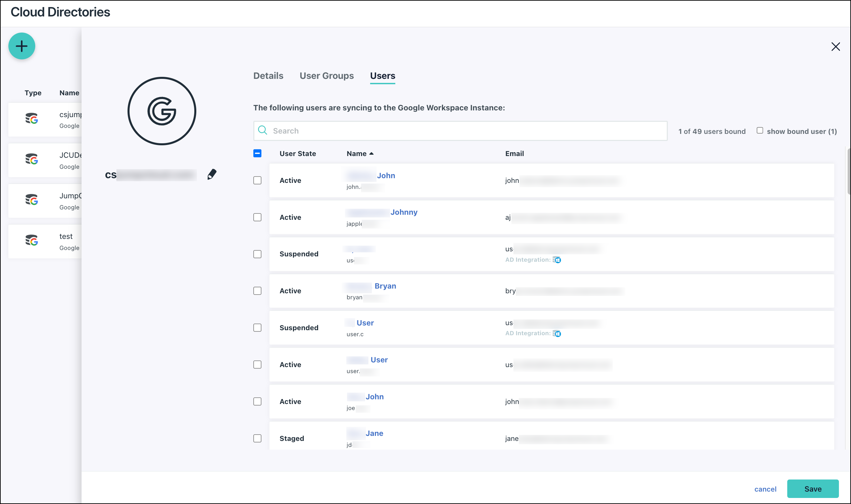Click the AD Integration icon on first Suspended user
This screenshot has width=851, height=504.
[x=558, y=260]
